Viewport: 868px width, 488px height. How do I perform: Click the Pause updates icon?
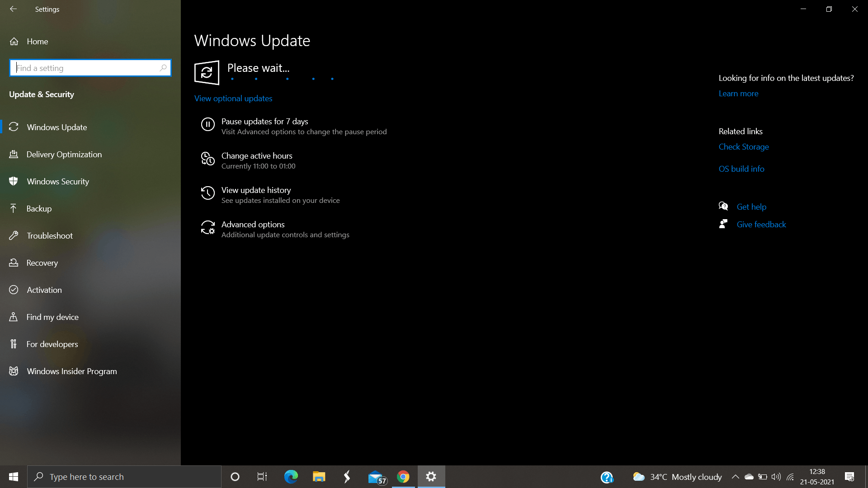click(x=208, y=125)
